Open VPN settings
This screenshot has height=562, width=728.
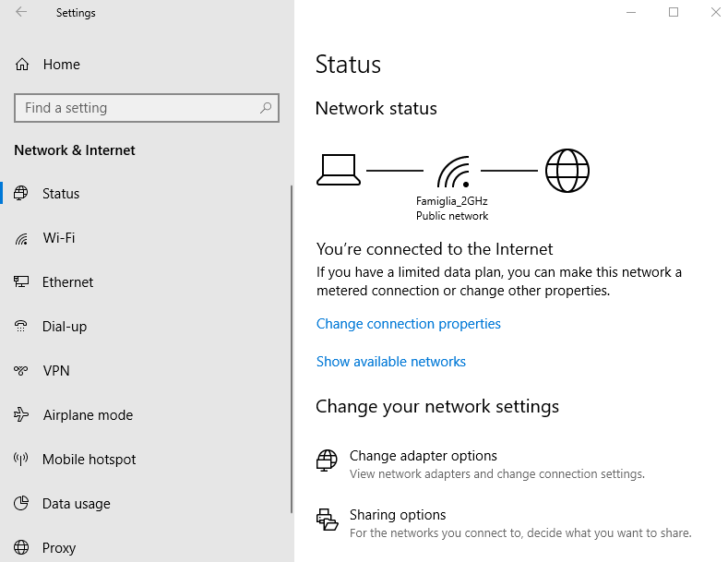145,371
